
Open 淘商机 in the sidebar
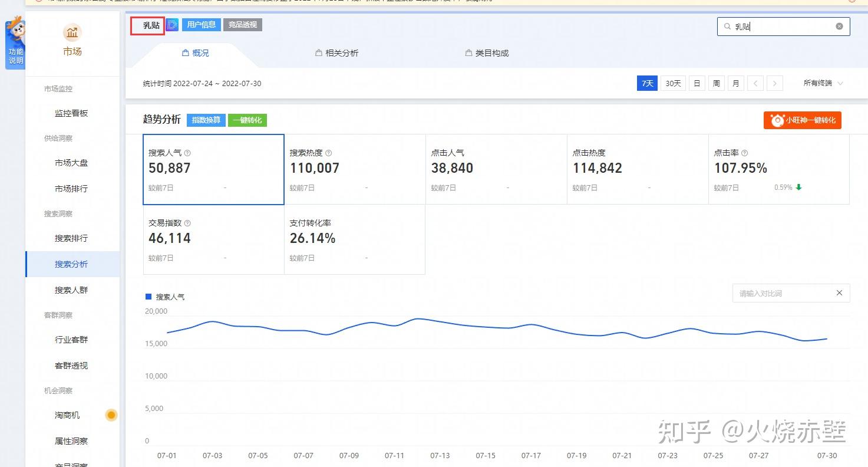[67, 415]
